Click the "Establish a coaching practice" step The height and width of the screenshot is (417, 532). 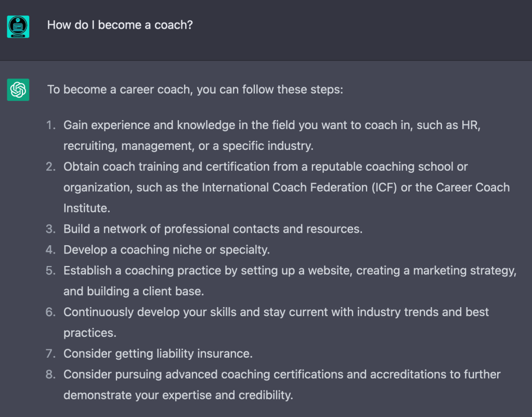pos(290,271)
